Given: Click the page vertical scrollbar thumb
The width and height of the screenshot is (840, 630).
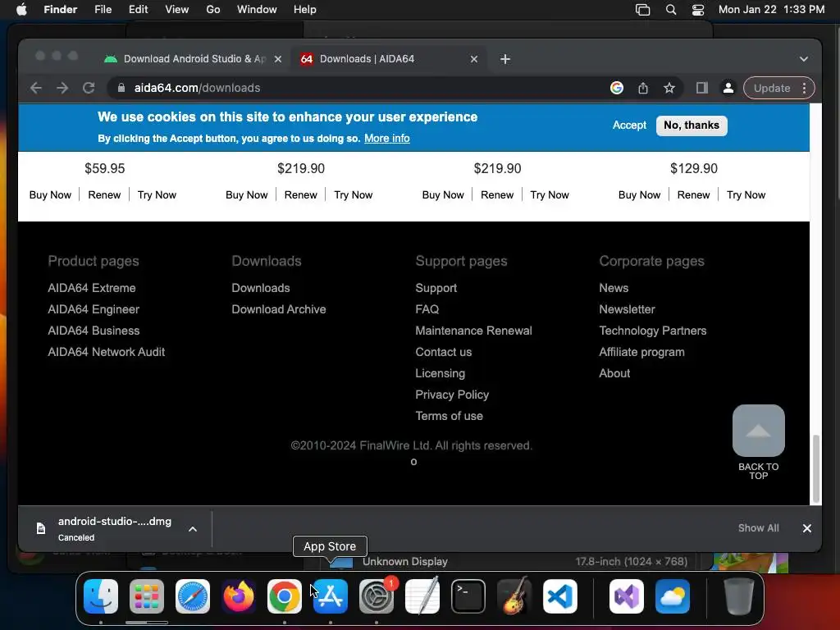Looking at the screenshot, I should (x=816, y=468).
